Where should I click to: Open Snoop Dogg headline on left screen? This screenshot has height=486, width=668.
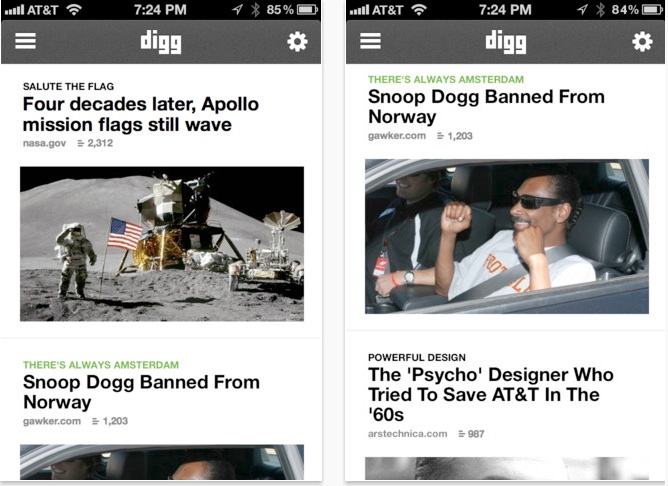[x=141, y=392]
